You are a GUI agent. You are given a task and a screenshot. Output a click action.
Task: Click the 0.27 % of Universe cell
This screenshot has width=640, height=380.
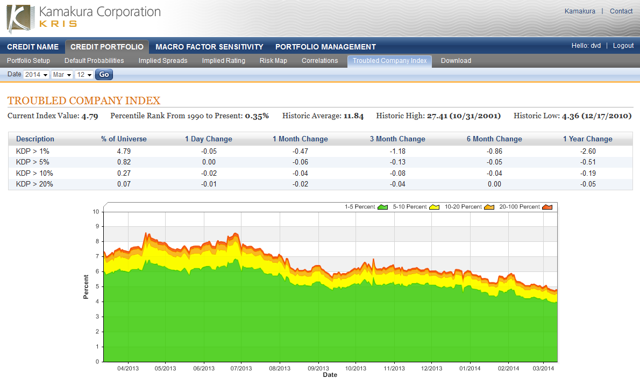pos(124,173)
